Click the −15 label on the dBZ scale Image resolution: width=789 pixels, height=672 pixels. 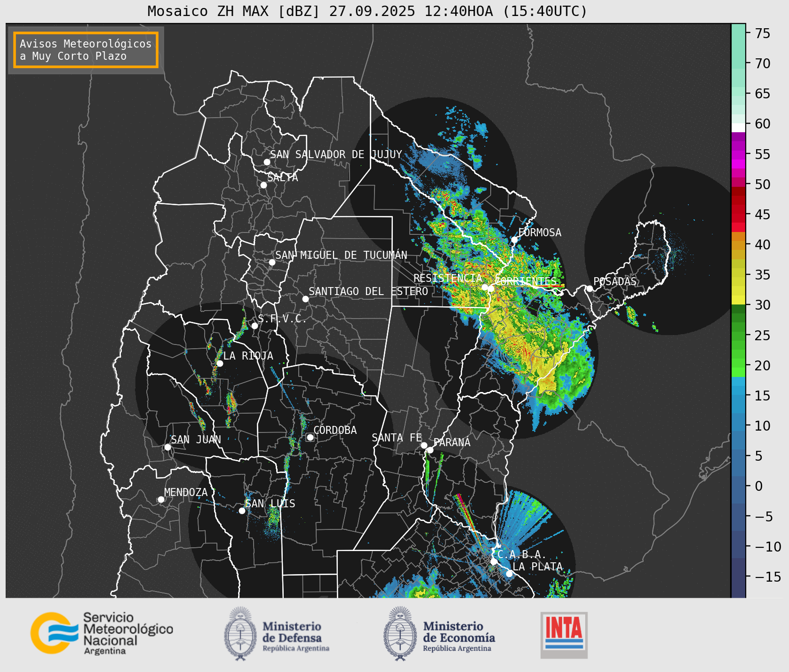[x=768, y=576]
